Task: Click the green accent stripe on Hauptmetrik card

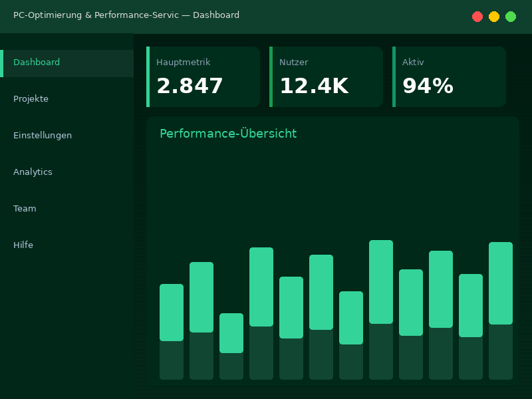Action: pos(148,76)
